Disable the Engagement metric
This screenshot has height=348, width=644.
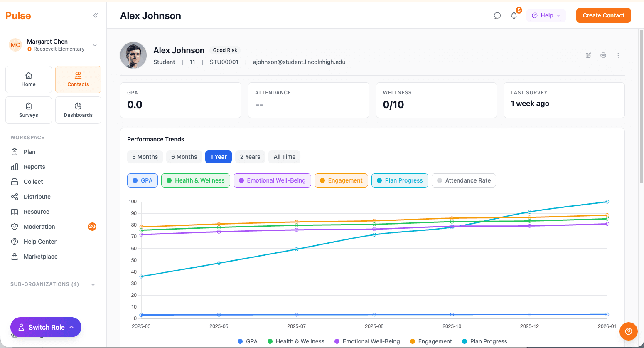pos(341,180)
